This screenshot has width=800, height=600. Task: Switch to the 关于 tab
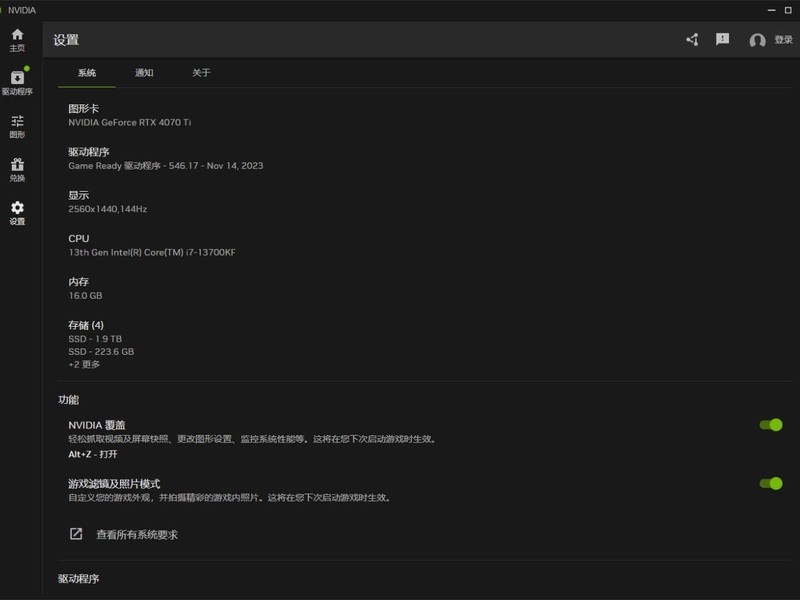point(201,73)
